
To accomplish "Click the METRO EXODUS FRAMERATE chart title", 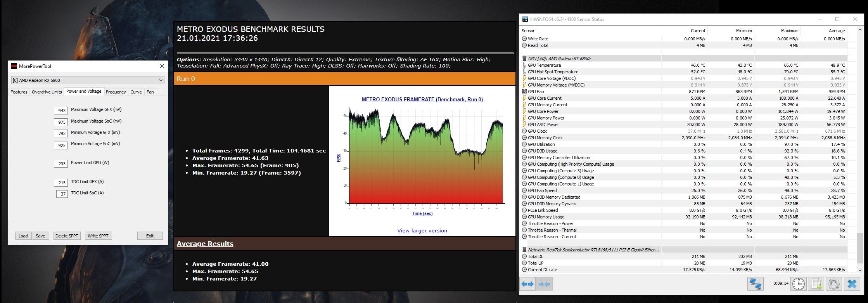I will pos(422,99).
